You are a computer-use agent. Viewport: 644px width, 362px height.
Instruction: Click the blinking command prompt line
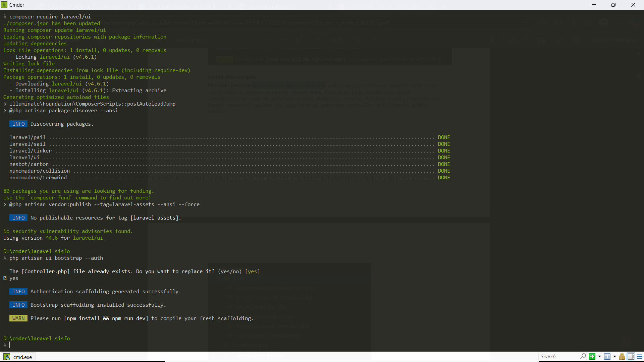click(x=10, y=345)
